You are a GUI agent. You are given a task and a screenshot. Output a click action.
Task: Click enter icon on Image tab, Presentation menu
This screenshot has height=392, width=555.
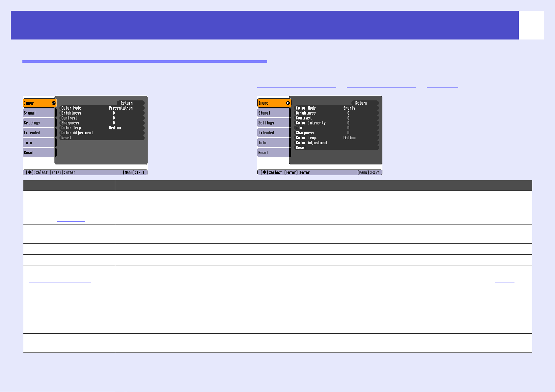click(53, 103)
